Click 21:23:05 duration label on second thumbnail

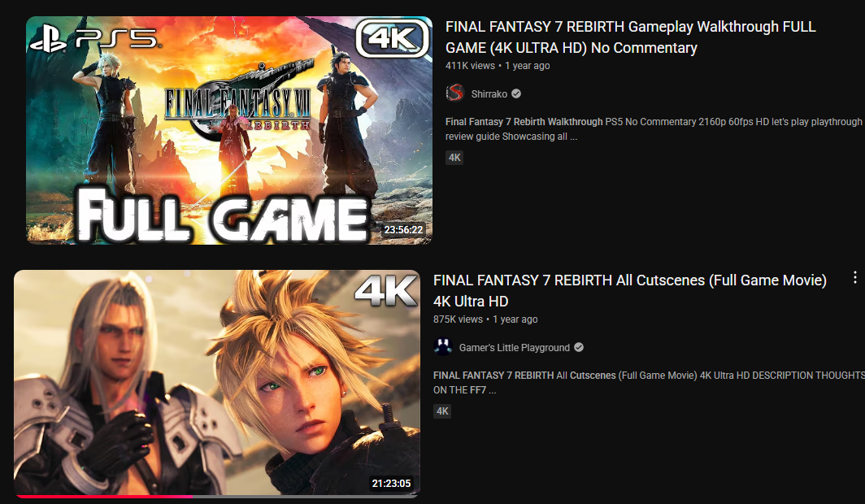click(391, 484)
